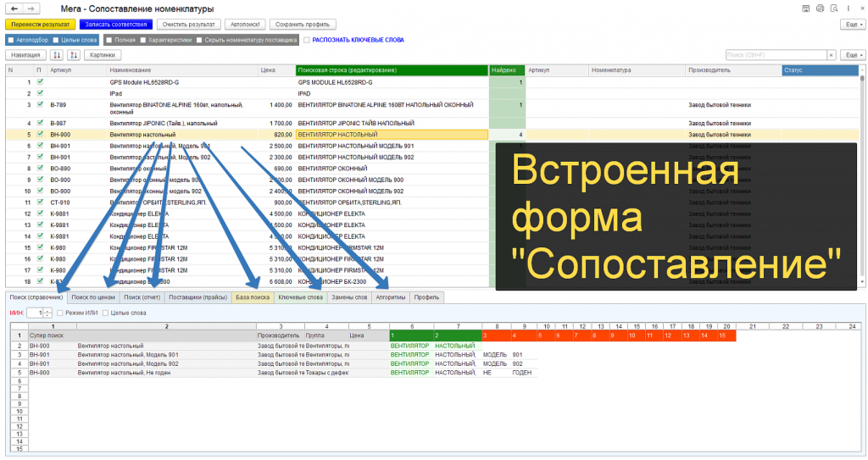Screen dimensions: 868x460
Task: Click the price 1 400,00 cell
Action: [276, 104]
